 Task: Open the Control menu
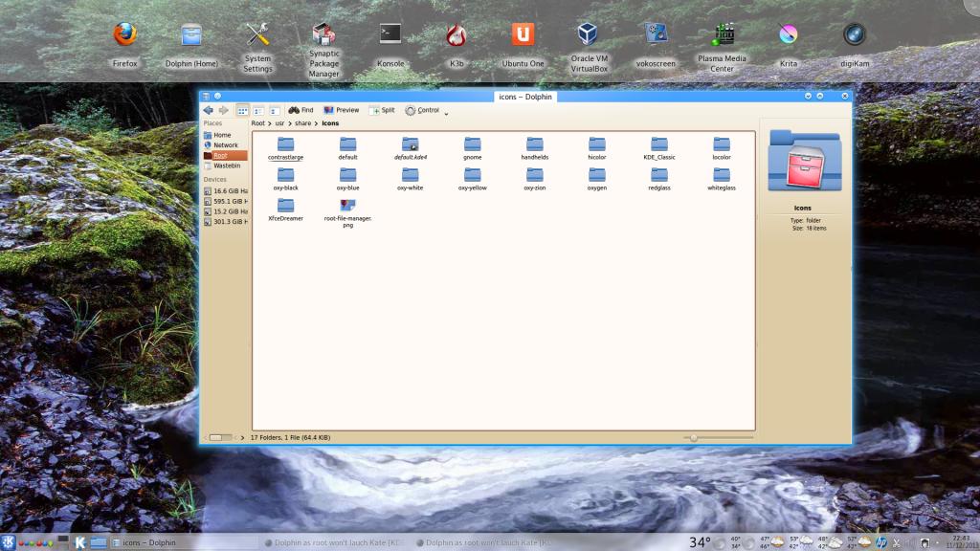coord(422,110)
